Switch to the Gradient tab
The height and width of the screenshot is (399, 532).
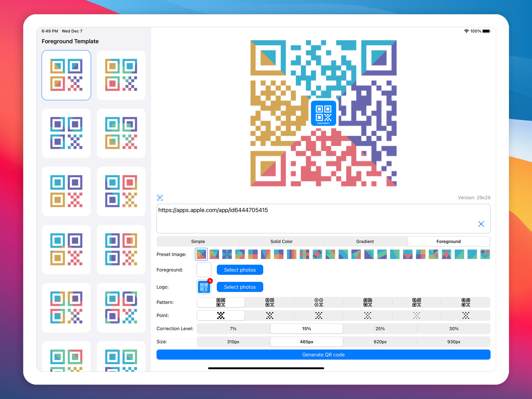pyautogui.click(x=365, y=241)
